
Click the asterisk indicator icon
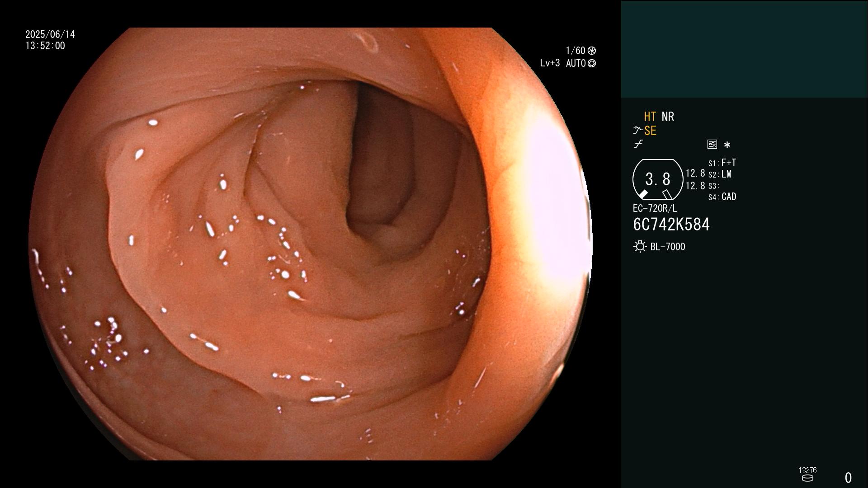[727, 145]
